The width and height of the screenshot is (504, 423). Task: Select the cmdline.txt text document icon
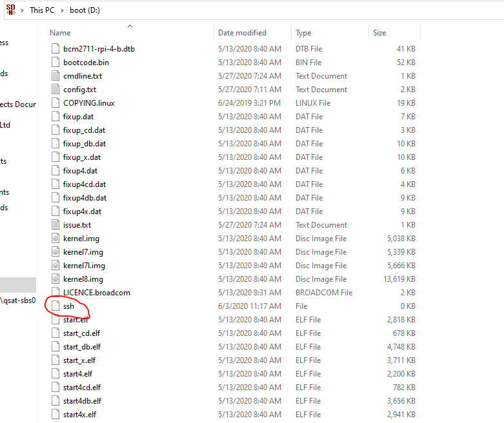click(55, 76)
